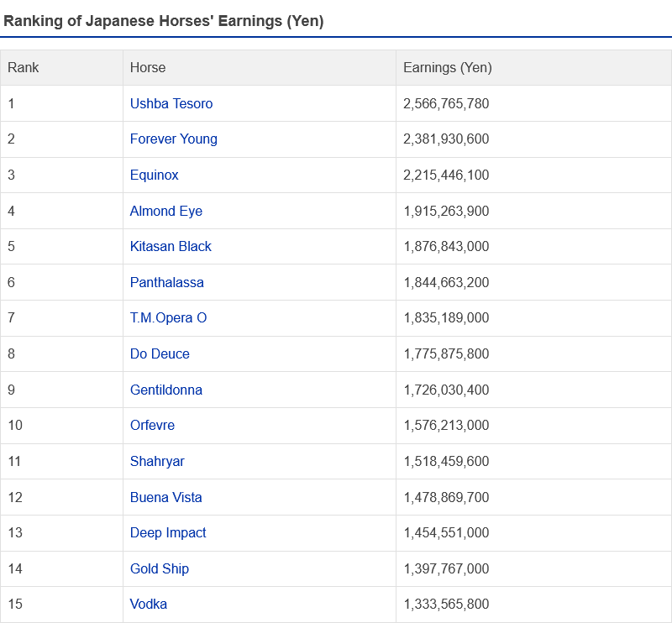The height and width of the screenshot is (623, 672).
Task: Click rank number 9 in Gentildonna row
Action: (x=11, y=390)
